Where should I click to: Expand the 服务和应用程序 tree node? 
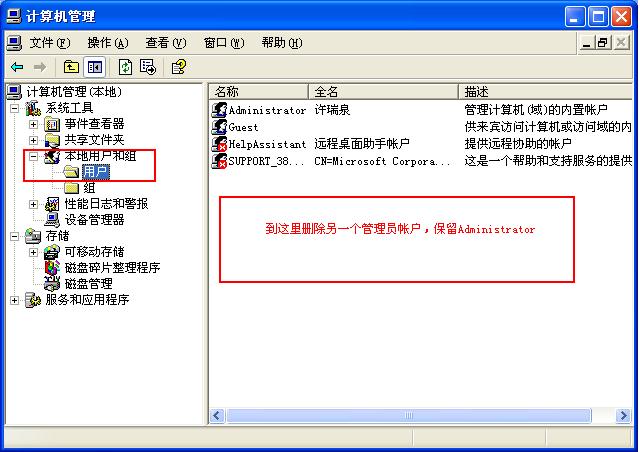click(14, 300)
